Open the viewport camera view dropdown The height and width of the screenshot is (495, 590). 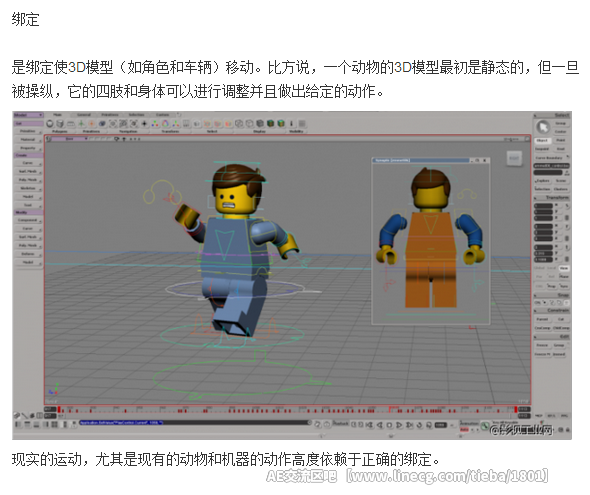point(70,139)
